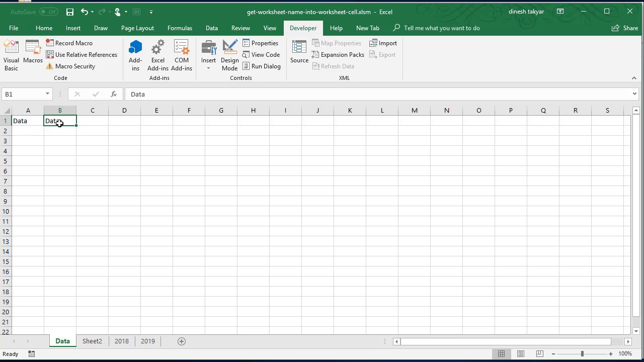644x362 pixels.
Task: Switch to the 2018 worksheet tab
Action: [121, 341]
